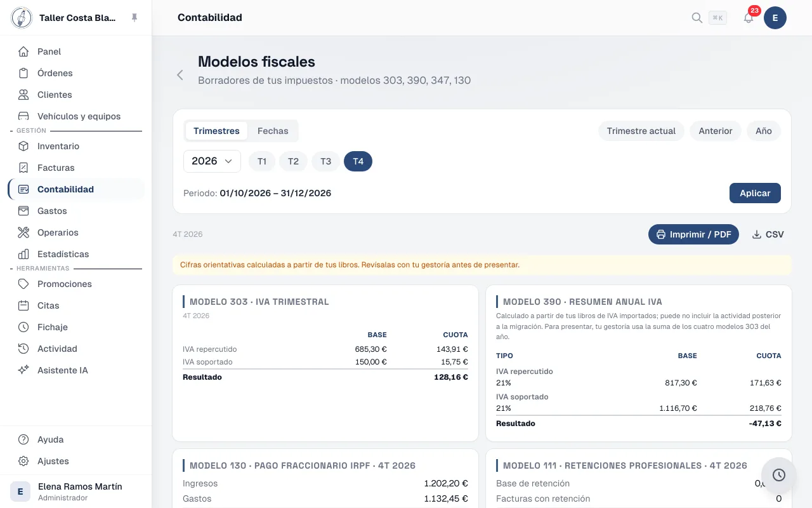Click the Resultado value 128,16 €
The height and width of the screenshot is (508, 812).
pyautogui.click(x=451, y=377)
